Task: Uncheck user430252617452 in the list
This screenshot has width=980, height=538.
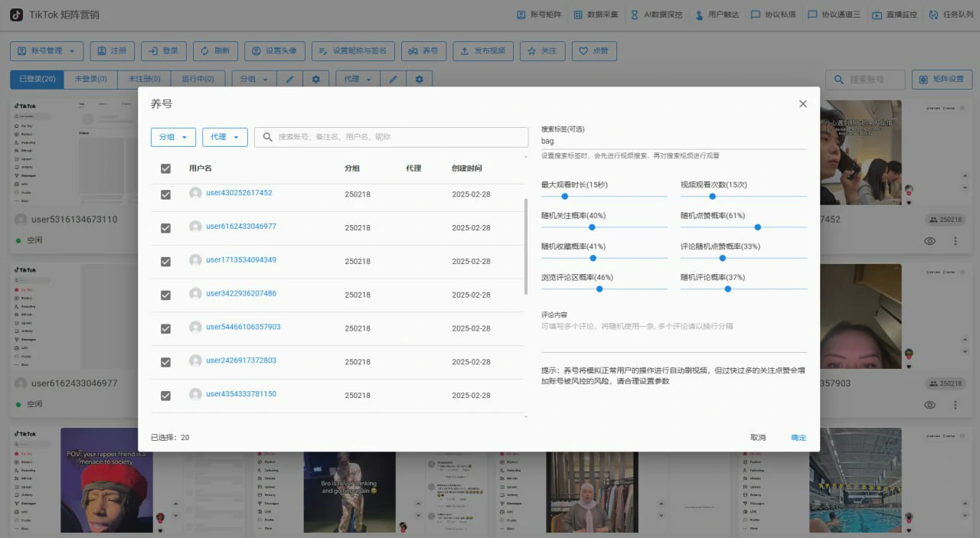Action: [165, 194]
